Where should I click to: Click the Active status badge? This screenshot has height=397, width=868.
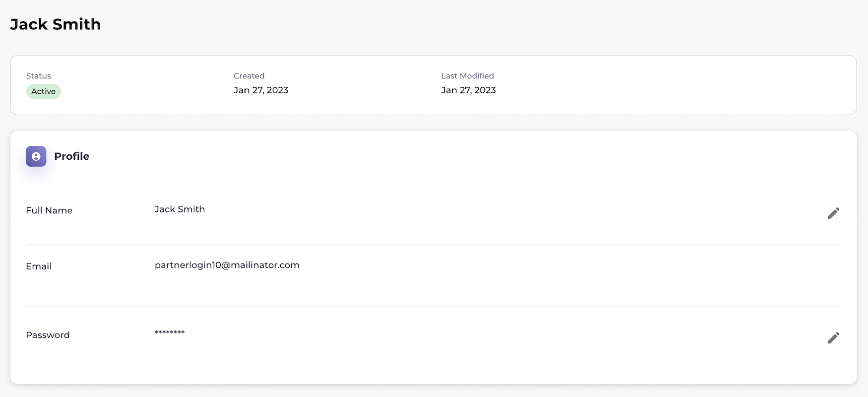tap(44, 91)
